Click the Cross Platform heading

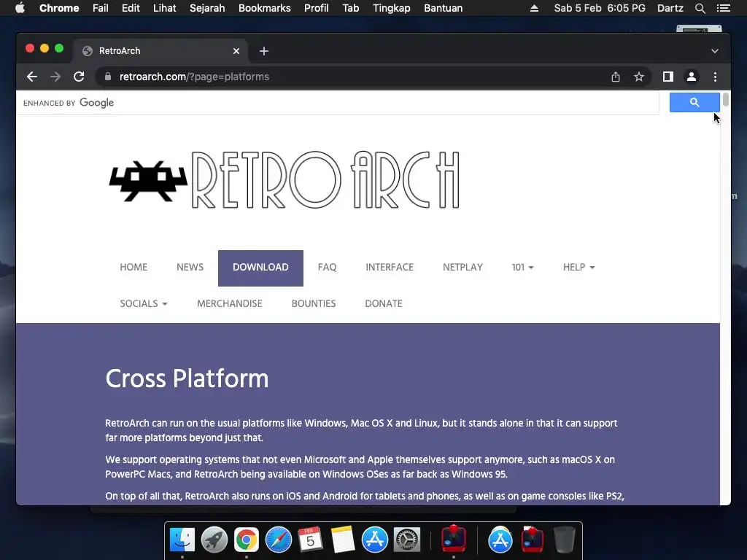[x=187, y=378]
